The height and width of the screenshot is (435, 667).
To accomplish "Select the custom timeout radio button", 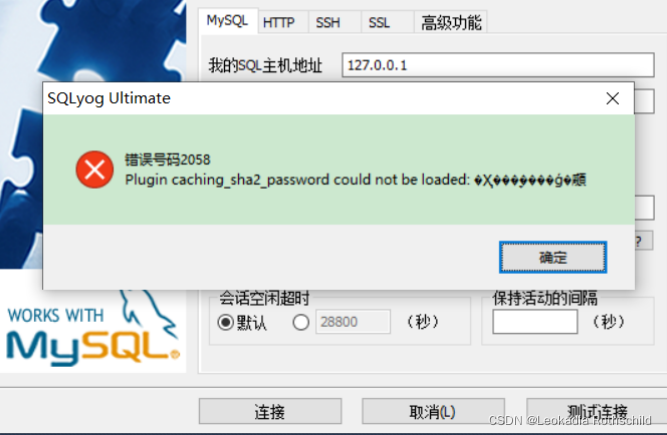I will point(301,322).
